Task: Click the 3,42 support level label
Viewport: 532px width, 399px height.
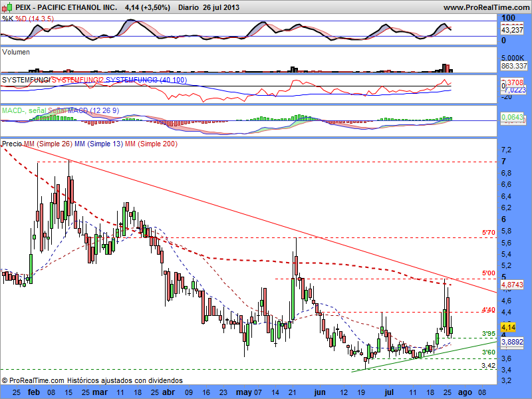Action: click(x=489, y=365)
